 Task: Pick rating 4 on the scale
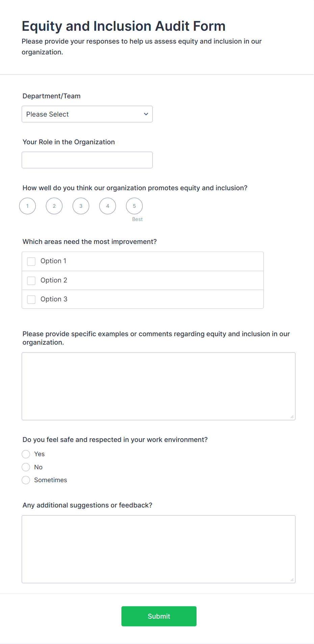coord(107,206)
